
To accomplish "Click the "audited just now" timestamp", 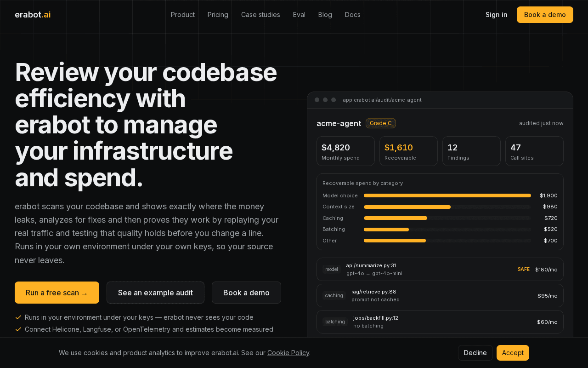I will [x=541, y=123].
